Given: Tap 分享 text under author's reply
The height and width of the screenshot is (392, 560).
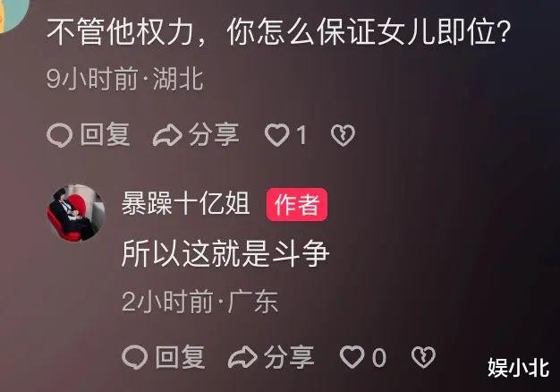Looking at the screenshot, I should tap(289, 357).
